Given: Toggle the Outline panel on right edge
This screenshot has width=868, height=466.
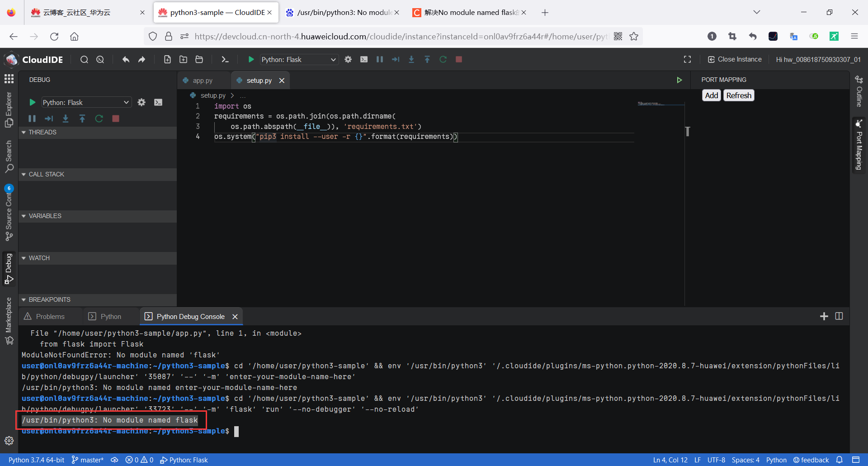Looking at the screenshot, I should pos(859,91).
